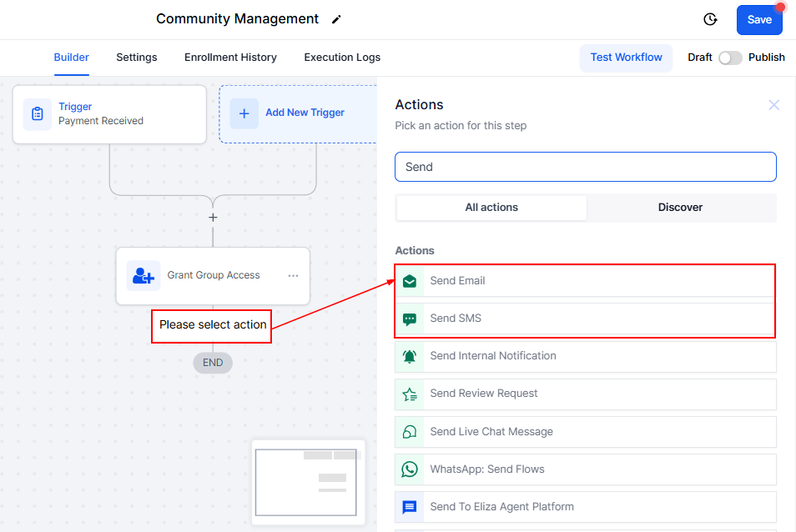The width and height of the screenshot is (796, 532).
Task: Select WhatsApp: Send Flows action
Action: (586, 469)
